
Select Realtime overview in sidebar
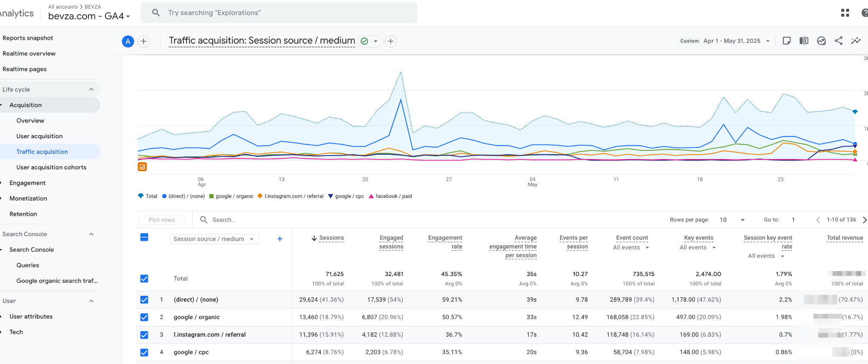coord(29,54)
